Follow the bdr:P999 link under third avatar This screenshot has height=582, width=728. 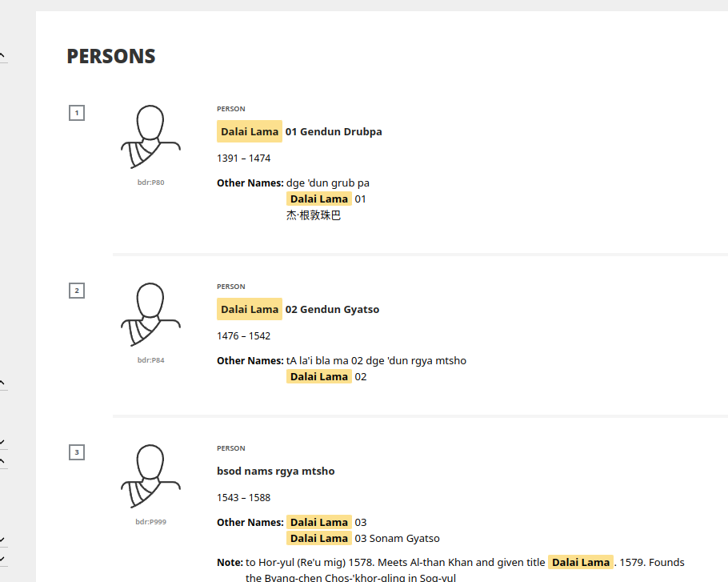(150, 521)
